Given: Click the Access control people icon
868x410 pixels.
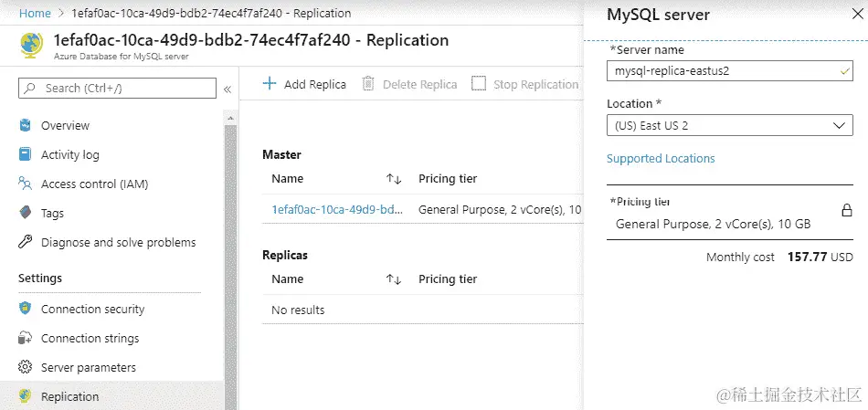Looking at the screenshot, I should 25,184.
